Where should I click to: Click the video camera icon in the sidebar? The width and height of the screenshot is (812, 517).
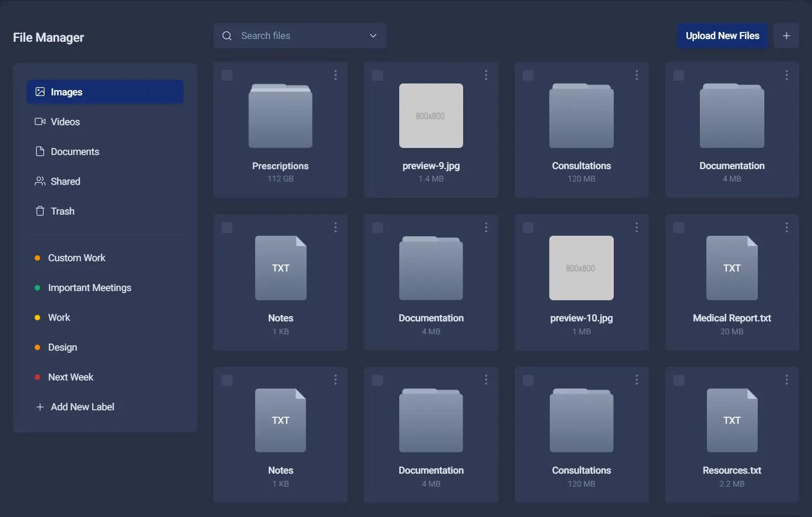tap(40, 121)
